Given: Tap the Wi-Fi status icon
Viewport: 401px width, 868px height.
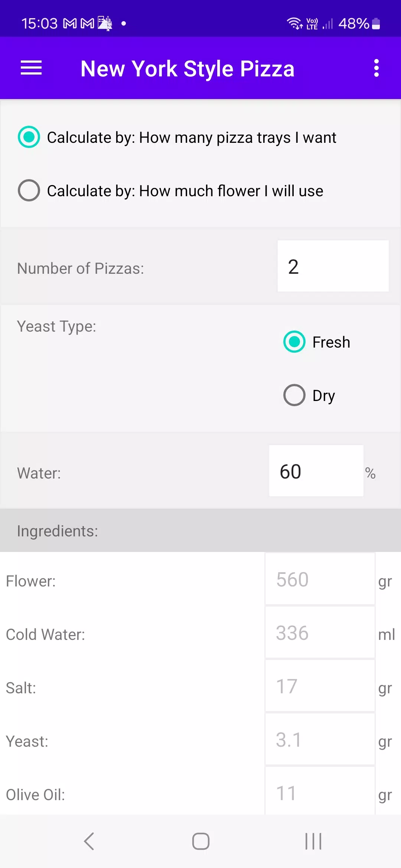Looking at the screenshot, I should click(295, 23).
